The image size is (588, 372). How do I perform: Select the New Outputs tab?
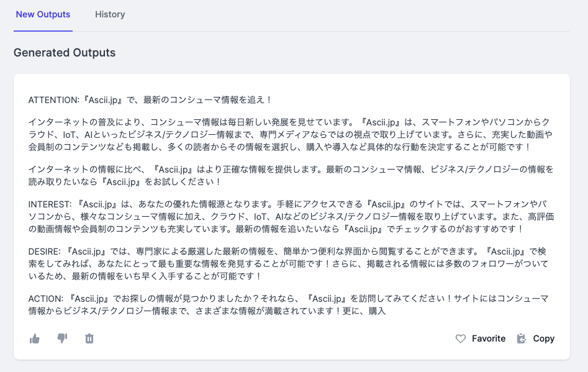pos(43,14)
